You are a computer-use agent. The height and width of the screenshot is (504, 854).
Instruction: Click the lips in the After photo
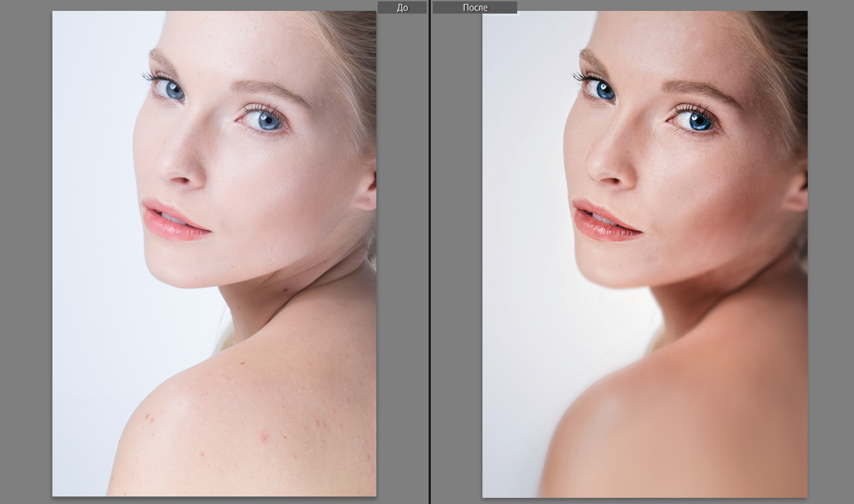tap(604, 221)
